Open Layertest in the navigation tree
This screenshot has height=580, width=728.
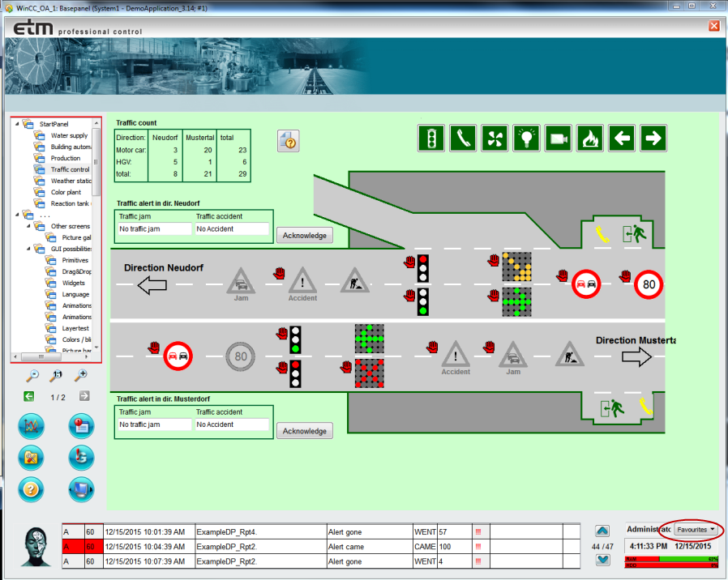[x=75, y=328]
